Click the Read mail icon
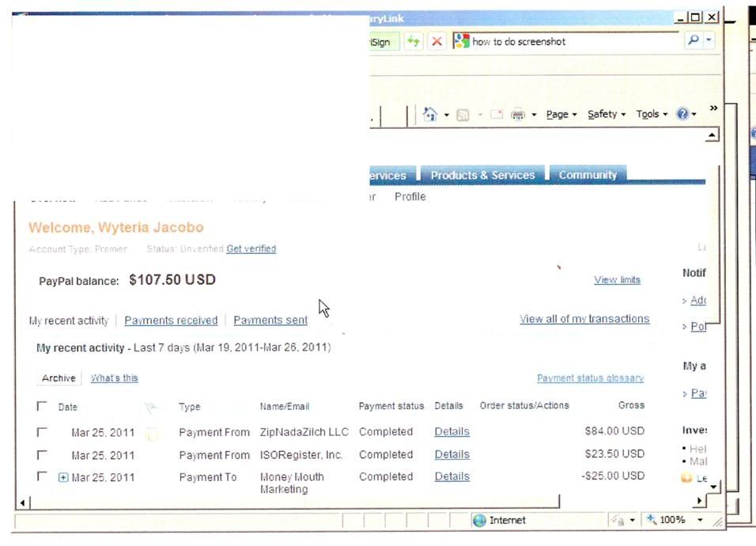 497,114
